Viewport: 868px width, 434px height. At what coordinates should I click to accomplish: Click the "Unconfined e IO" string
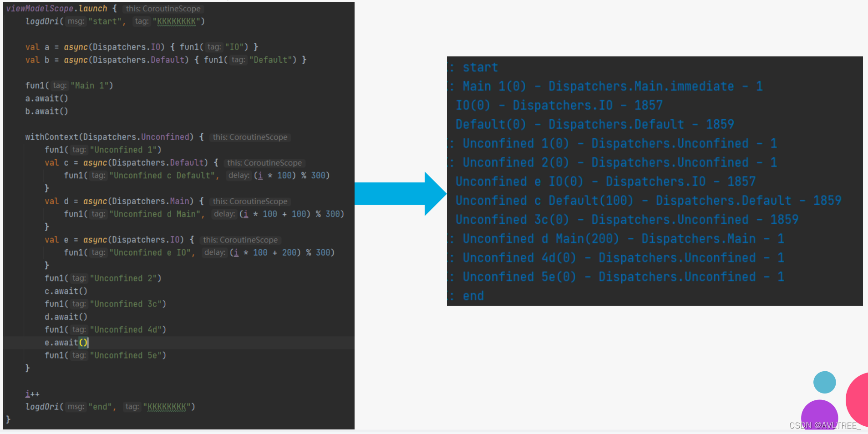coord(150,252)
